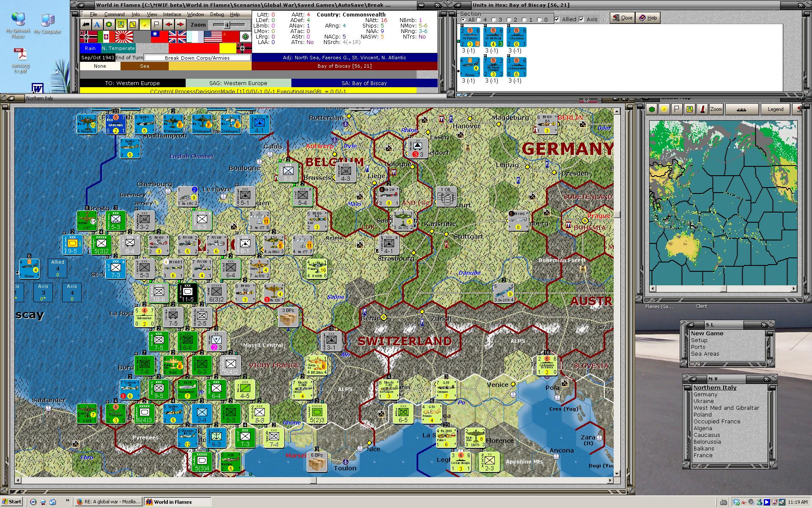Click the blue letter A toolbar icon

pos(97,24)
